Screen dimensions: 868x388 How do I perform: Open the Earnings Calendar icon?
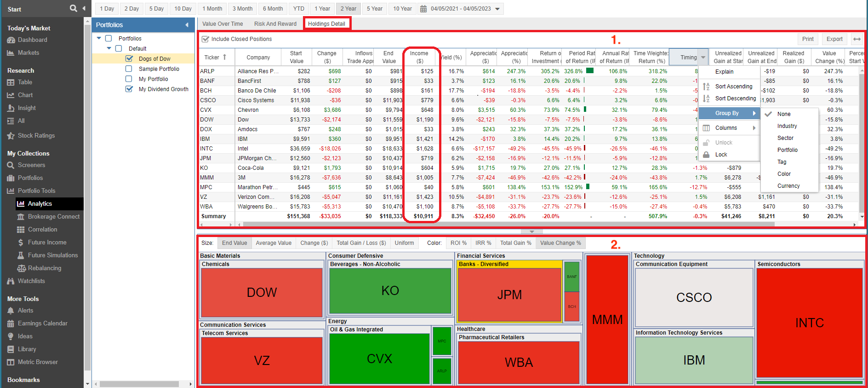point(11,324)
